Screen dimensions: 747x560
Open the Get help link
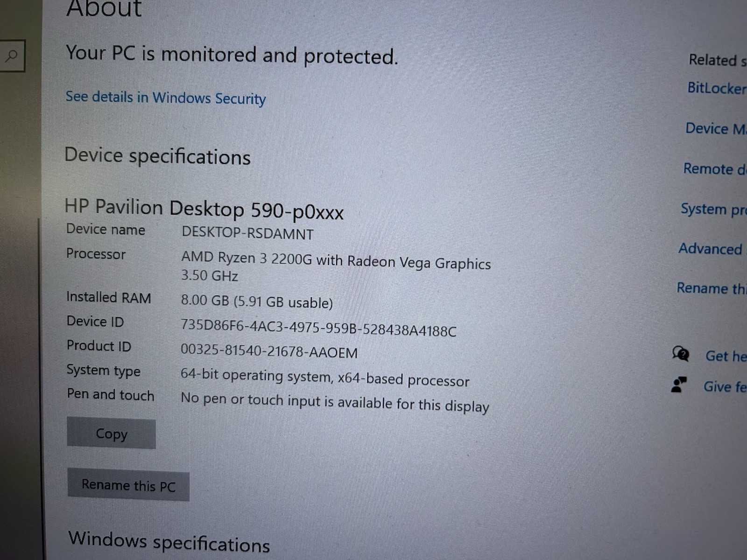coord(726,356)
